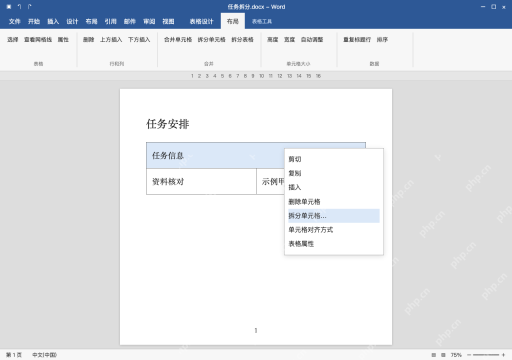Choose 拆分单元格... from context menu
The height and width of the screenshot is (360, 512).
(x=334, y=216)
